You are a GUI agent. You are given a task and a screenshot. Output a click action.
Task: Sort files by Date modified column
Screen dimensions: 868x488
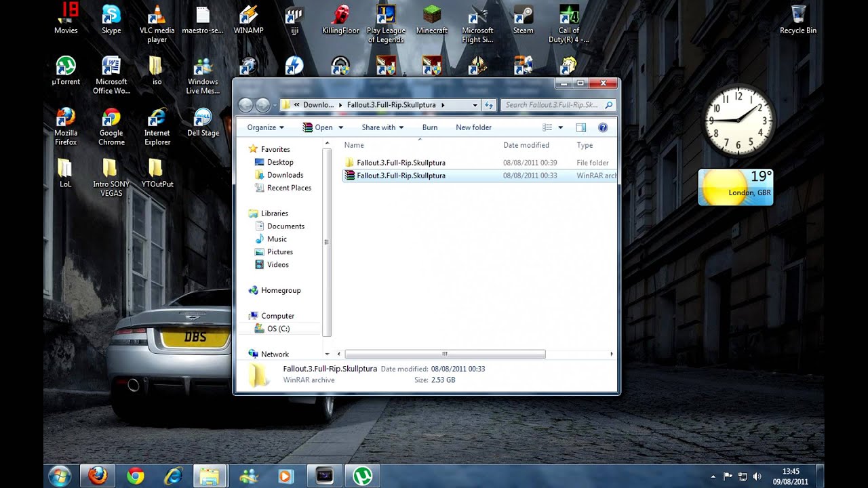[x=526, y=145]
